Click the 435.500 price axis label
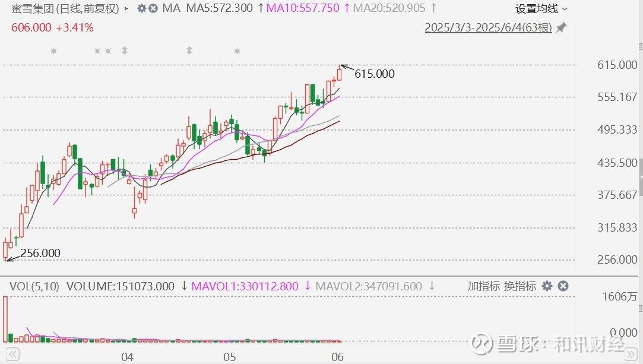The image size is (643, 364). pyautogui.click(x=617, y=163)
